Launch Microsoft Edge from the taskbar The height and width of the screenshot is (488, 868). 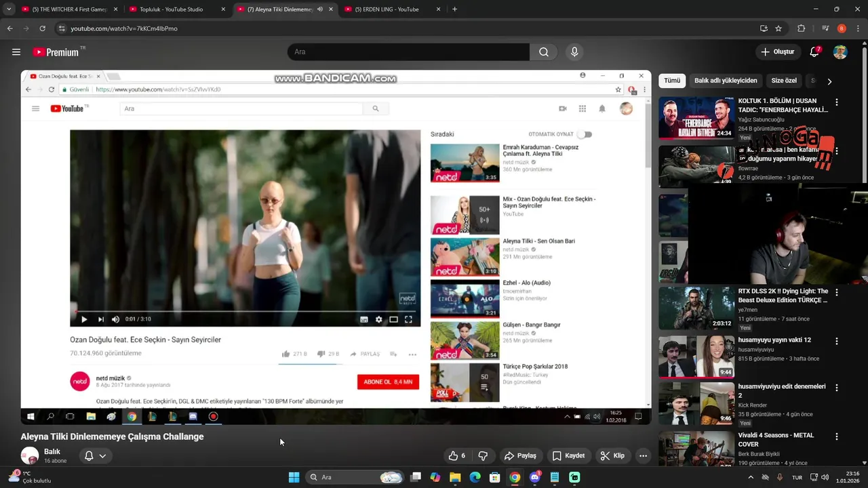(x=475, y=477)
